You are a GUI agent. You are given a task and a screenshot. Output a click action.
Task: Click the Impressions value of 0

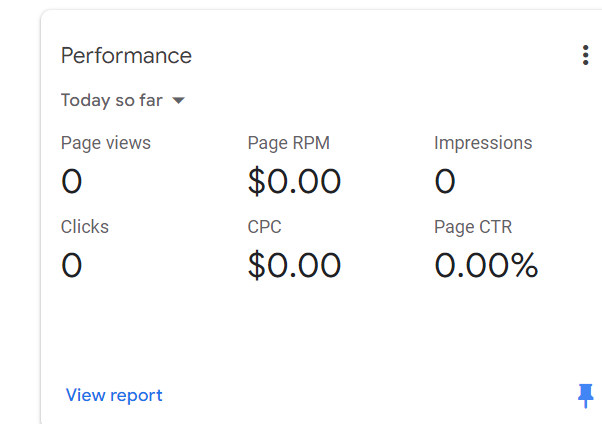click(445, 181)
